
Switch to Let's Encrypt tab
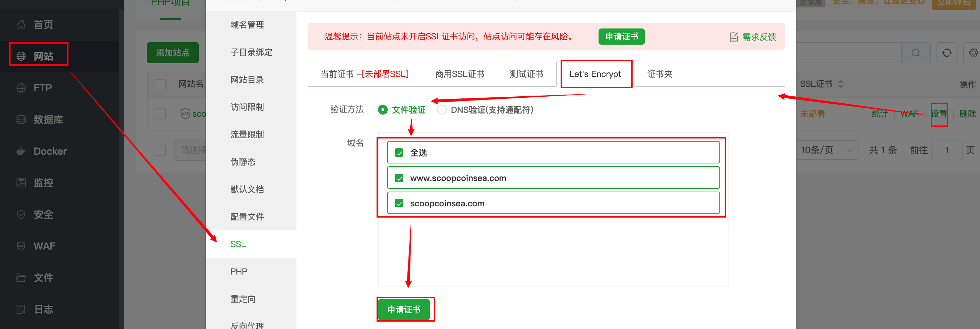click(595, 74)
